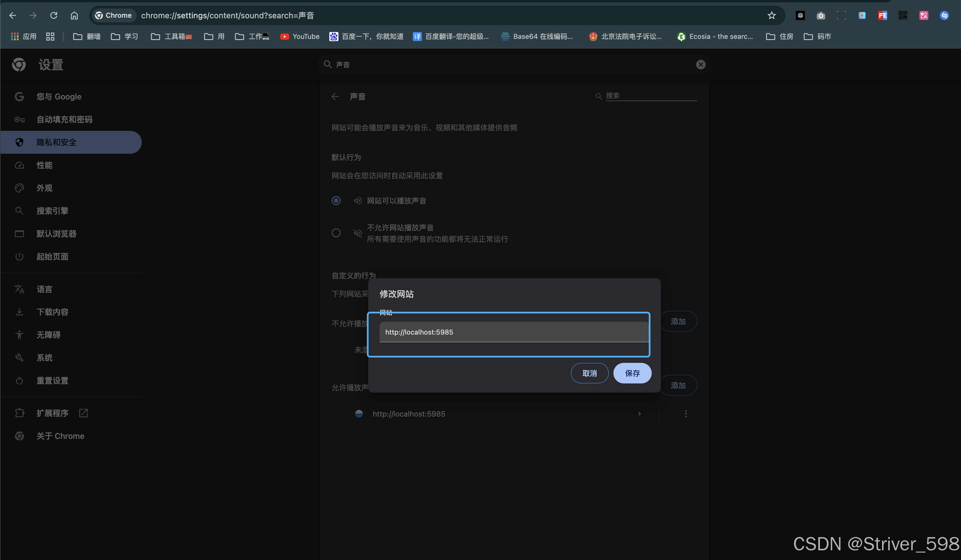Select 网站可以播放声音 radio button

click(336, 201)
